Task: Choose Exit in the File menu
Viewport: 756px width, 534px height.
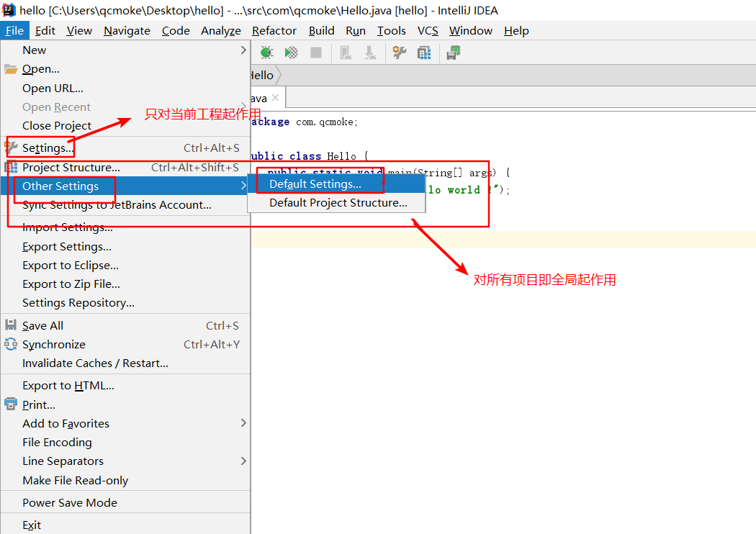Action: [125, 525]
